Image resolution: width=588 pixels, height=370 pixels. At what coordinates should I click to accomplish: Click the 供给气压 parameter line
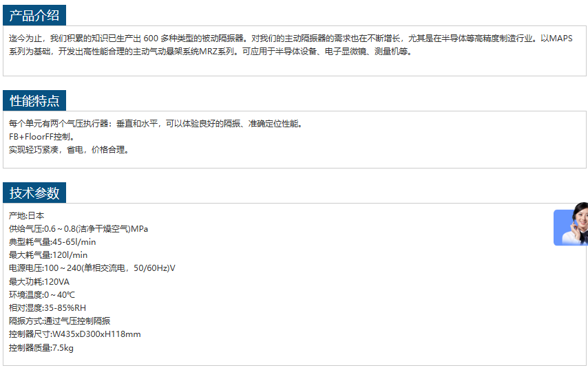click(78, 229)
